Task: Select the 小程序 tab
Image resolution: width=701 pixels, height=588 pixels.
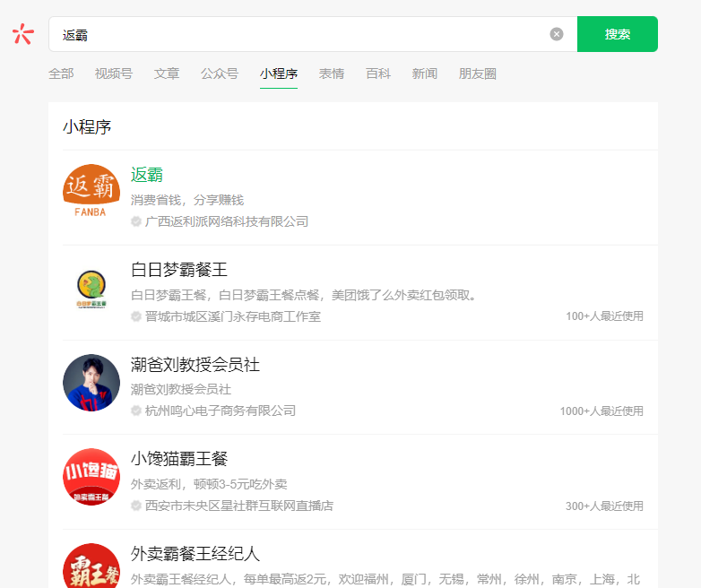Action: coord(279,73)
